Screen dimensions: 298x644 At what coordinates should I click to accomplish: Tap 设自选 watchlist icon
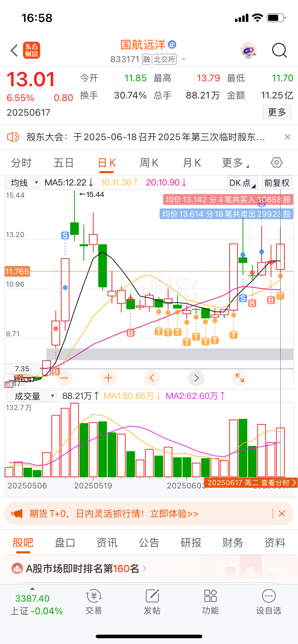click(268, 603)
